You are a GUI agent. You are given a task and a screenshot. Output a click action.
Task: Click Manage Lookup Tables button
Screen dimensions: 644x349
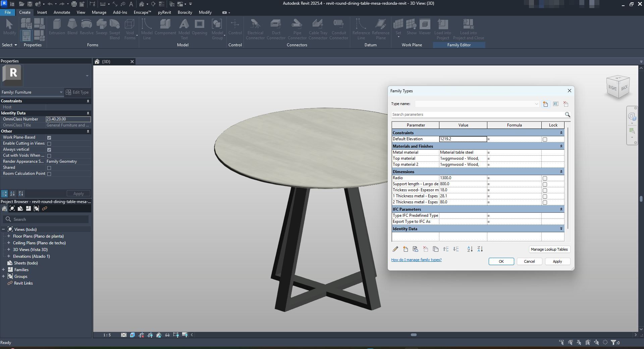tap(549, 249)
